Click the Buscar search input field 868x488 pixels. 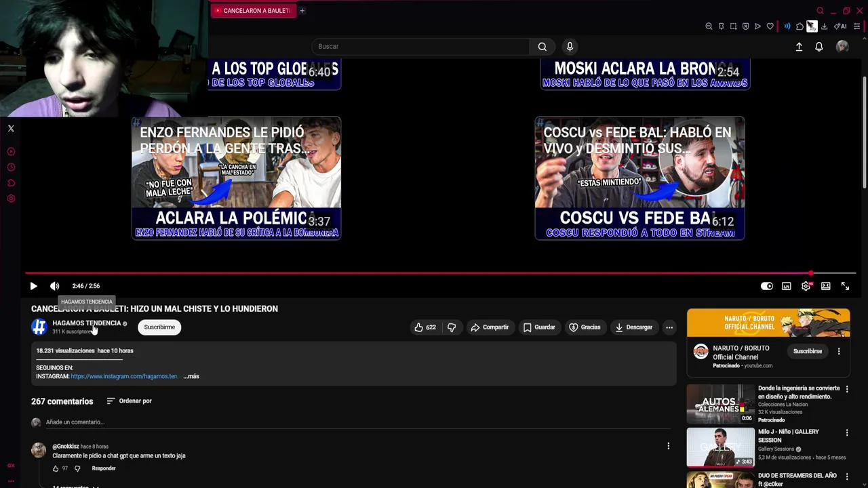click(420, 46)
